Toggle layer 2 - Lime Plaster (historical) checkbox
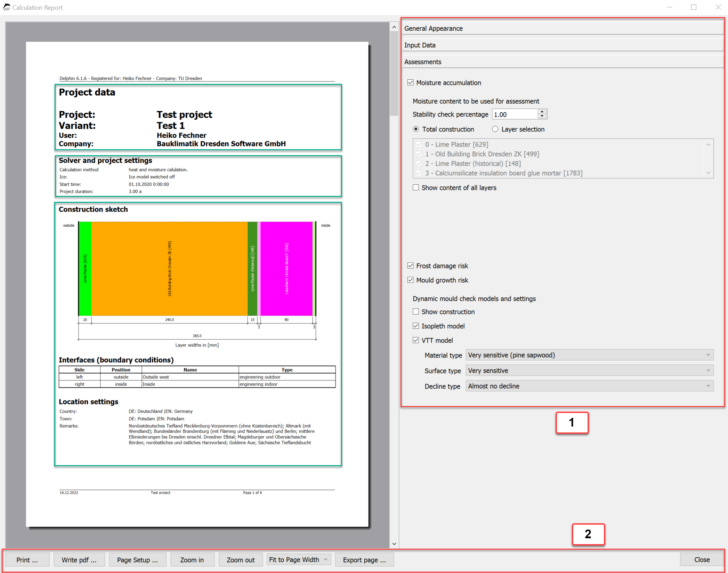728x573 pixels. 419,164
